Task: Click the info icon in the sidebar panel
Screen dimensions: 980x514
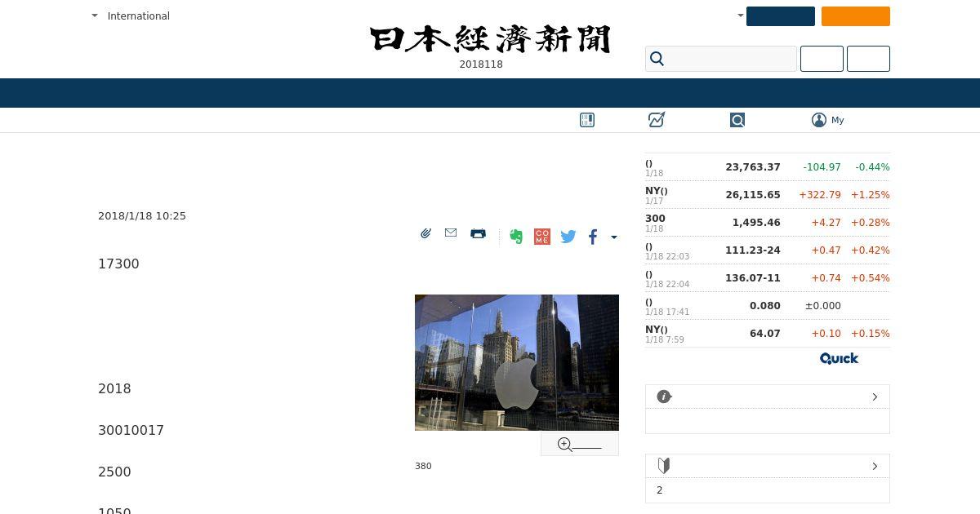Action: (x=664, y=397)
